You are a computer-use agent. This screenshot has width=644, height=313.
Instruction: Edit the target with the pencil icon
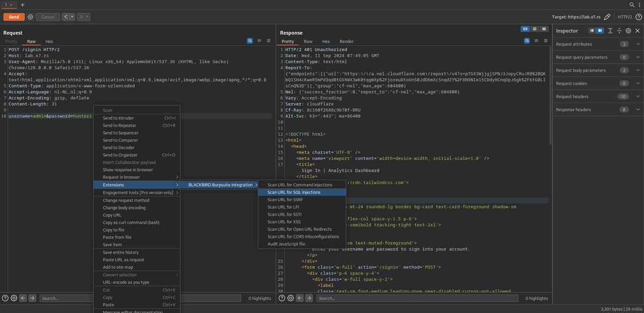(607, 17)
